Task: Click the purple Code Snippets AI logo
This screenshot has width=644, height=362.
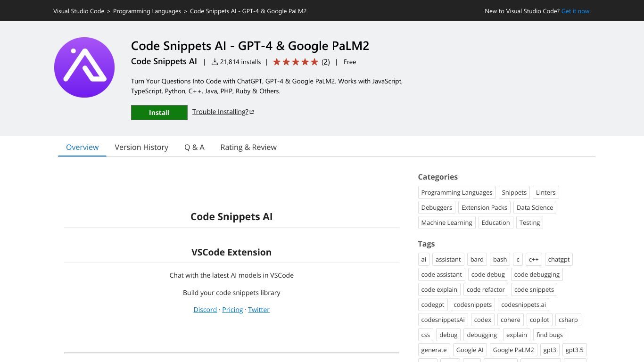Action: pyautogui.click(x=84, y=67)
